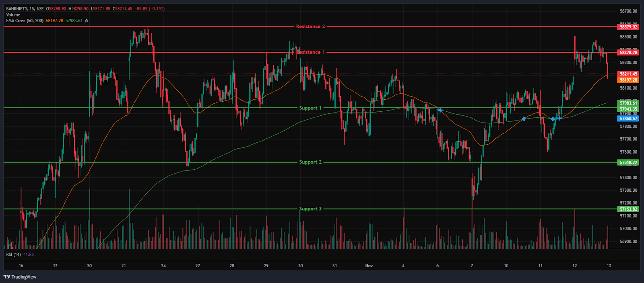Select the orange 58197.28 EMA price tag

(628, 80)
